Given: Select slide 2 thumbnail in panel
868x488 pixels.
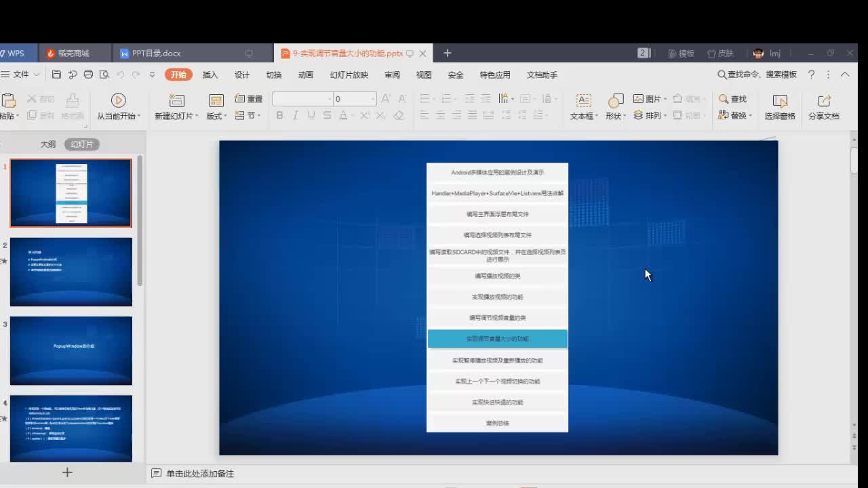Looking at the screenshot, I should coord(71,272).
